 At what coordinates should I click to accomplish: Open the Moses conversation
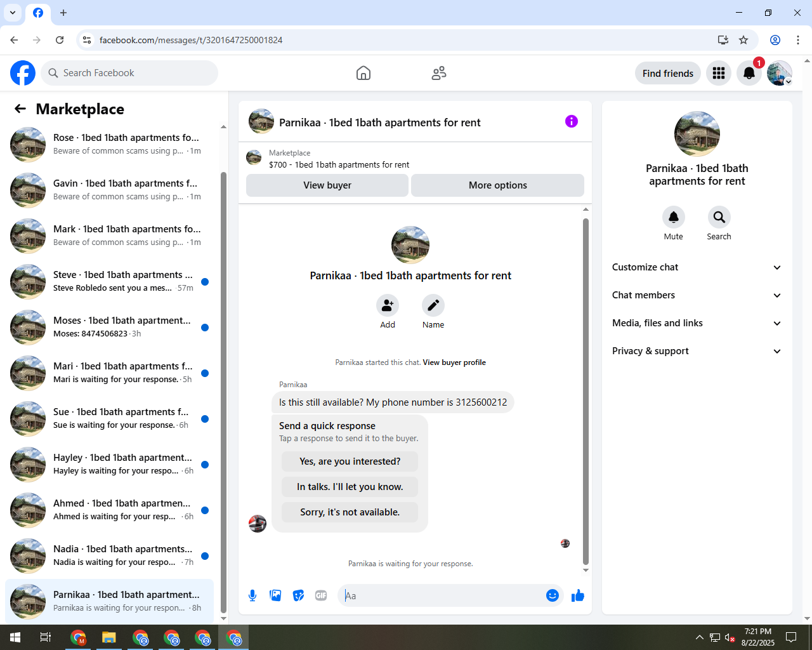[109, 327]
